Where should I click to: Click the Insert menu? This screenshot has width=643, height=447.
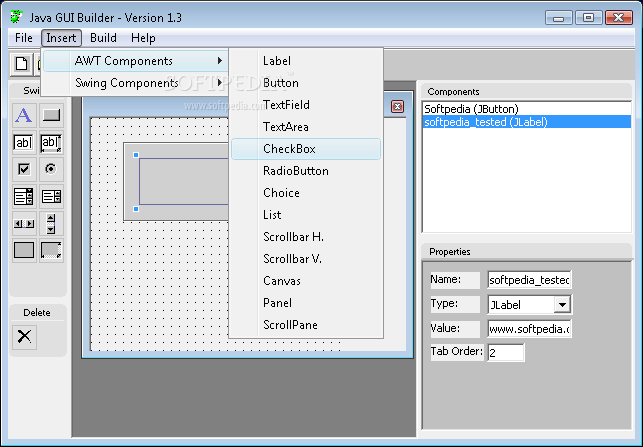61,38
